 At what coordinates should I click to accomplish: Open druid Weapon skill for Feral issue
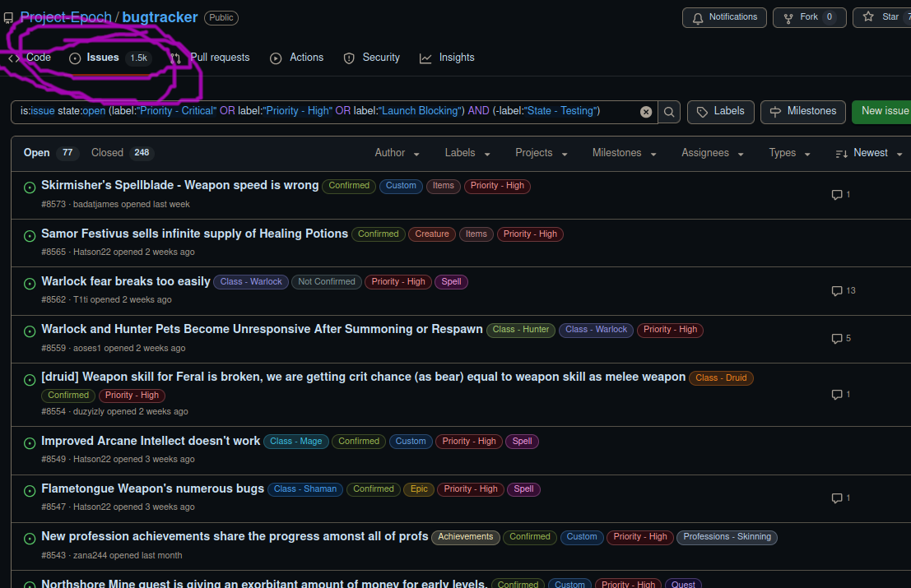pyautogui.click(x=363, y=377)
